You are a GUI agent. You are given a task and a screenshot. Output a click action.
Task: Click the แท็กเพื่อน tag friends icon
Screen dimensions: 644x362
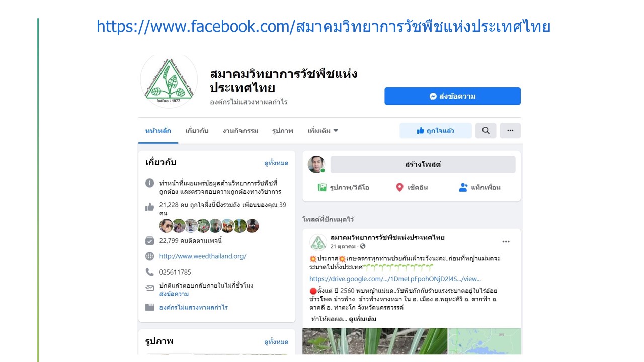pos(463,187)
